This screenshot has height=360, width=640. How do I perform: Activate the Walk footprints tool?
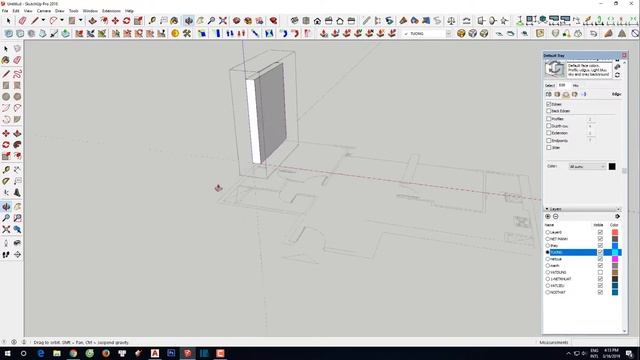pyautogui.click(x=6, y=254)
